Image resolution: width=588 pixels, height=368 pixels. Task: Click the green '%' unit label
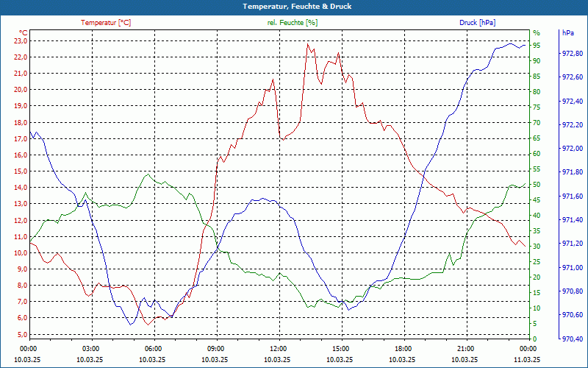pyautogui.click(x=536, y=32)
